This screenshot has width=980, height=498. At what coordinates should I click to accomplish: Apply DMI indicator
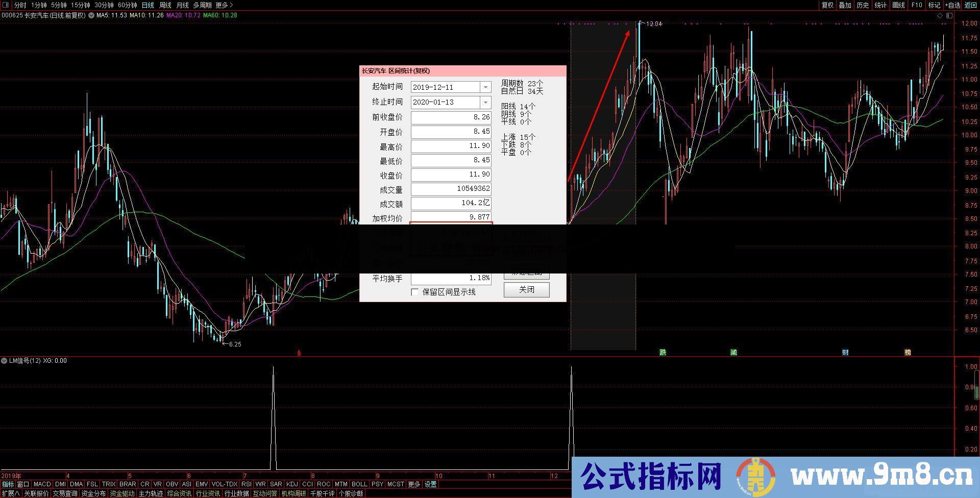60,484
